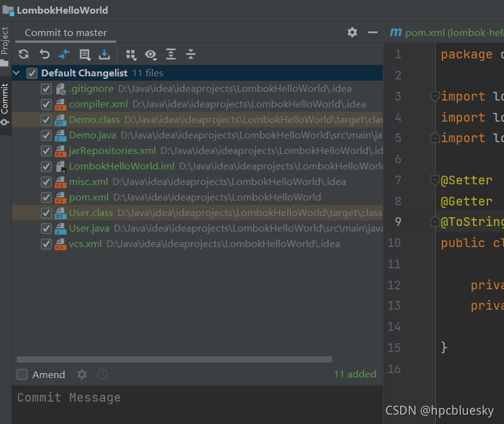
Task: Click the Collapse All icon
Action: 191,54
